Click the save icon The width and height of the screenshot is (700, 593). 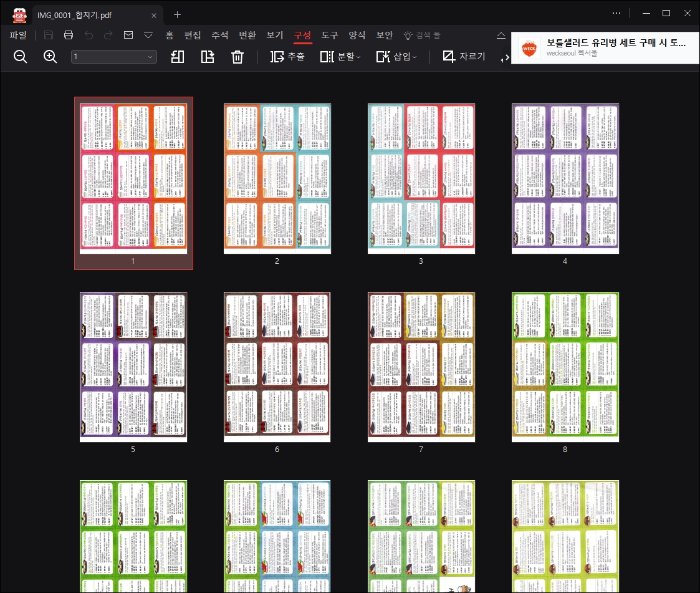point(49,35)
